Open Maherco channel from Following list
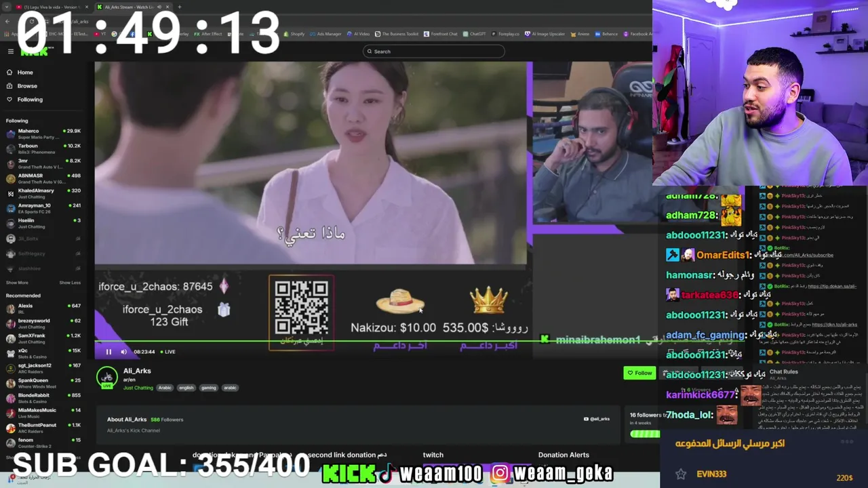The width and height of the screenshot is (868, 488). (x=42, y=134)
